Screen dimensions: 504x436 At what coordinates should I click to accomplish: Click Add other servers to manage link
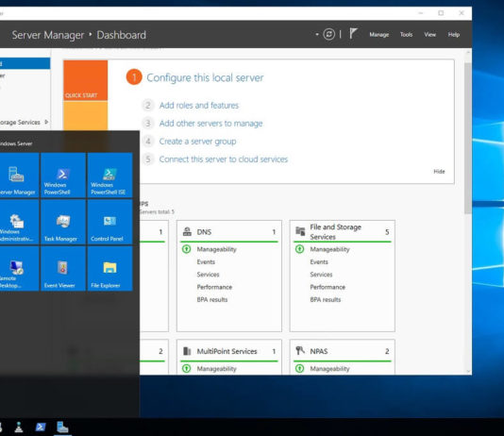210,124
